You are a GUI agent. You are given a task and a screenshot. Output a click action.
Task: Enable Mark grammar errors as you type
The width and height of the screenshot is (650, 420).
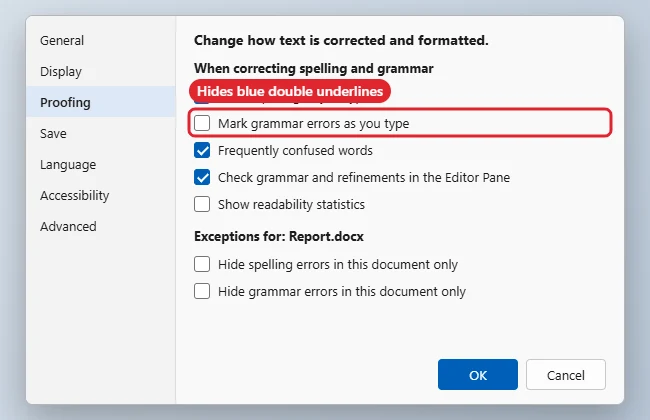pyautogui.click(x=202, y=123)
